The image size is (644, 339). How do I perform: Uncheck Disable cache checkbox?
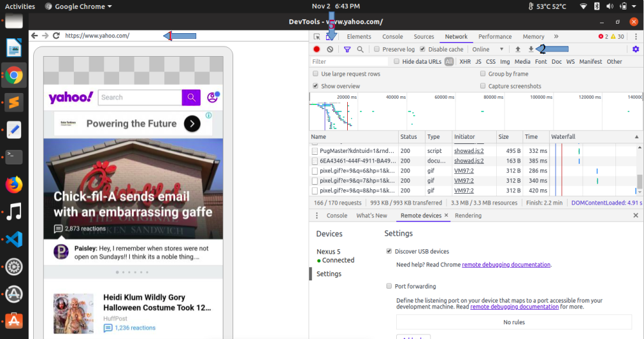tap(422, 49)
